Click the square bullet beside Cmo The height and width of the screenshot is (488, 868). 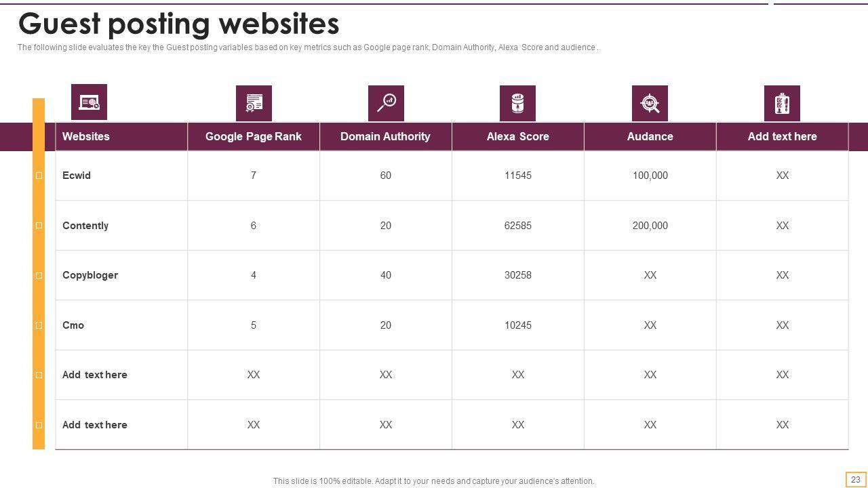[x=39, y=325]
